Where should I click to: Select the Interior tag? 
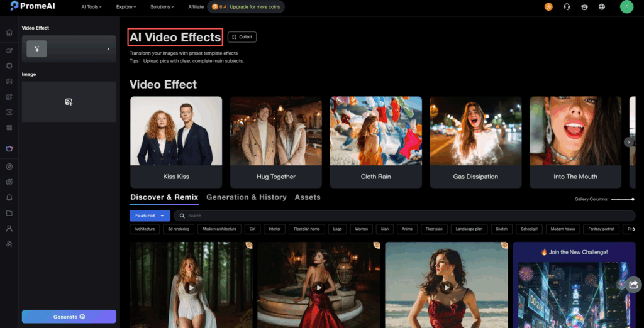pyautogui.click(x=274, y=229)
